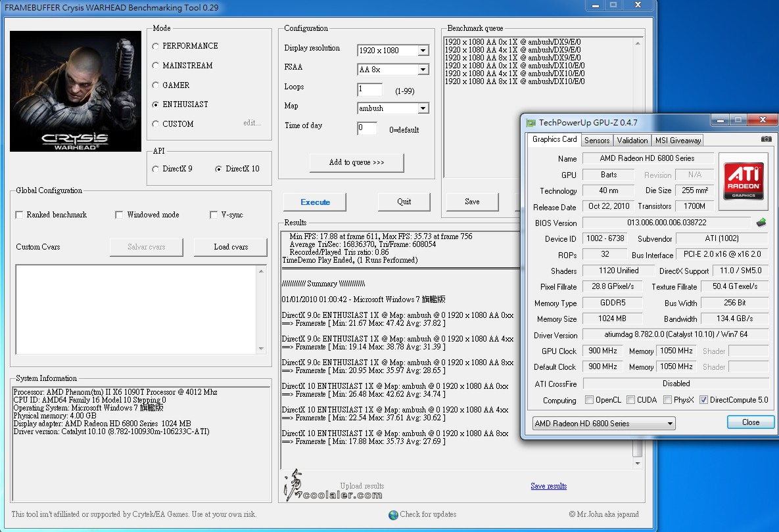Toggle the DirectCompute 5.0 checkbox
This screenshot has height=532, width=779.
pos(703,400)
